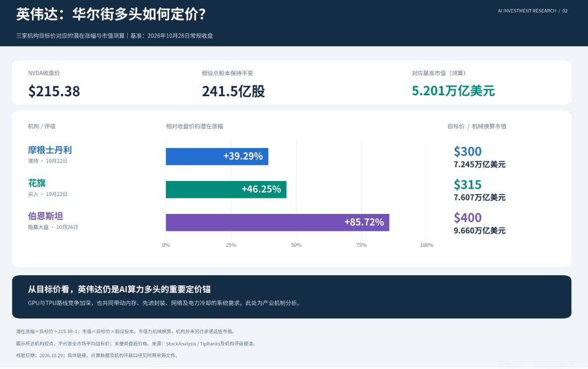
Task: Click the green +46.25% bar
Action: [226, 189]
